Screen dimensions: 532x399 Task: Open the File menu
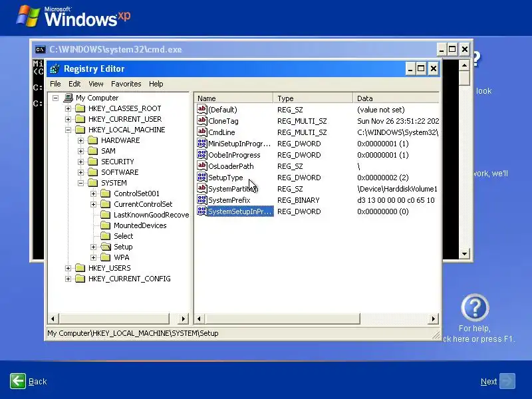click(55, 84)
